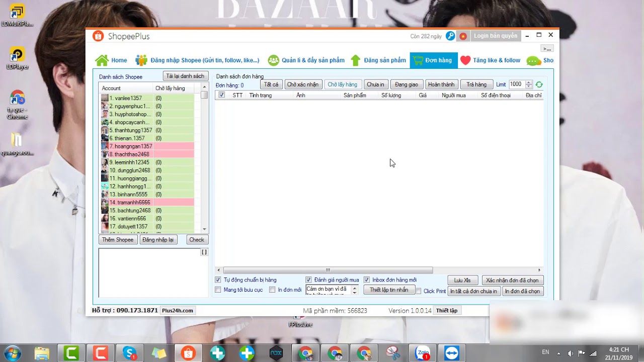Filter orders by 'Chờ xác nhận'
This screenshot has width=644, height=362.
coord(303,84)
